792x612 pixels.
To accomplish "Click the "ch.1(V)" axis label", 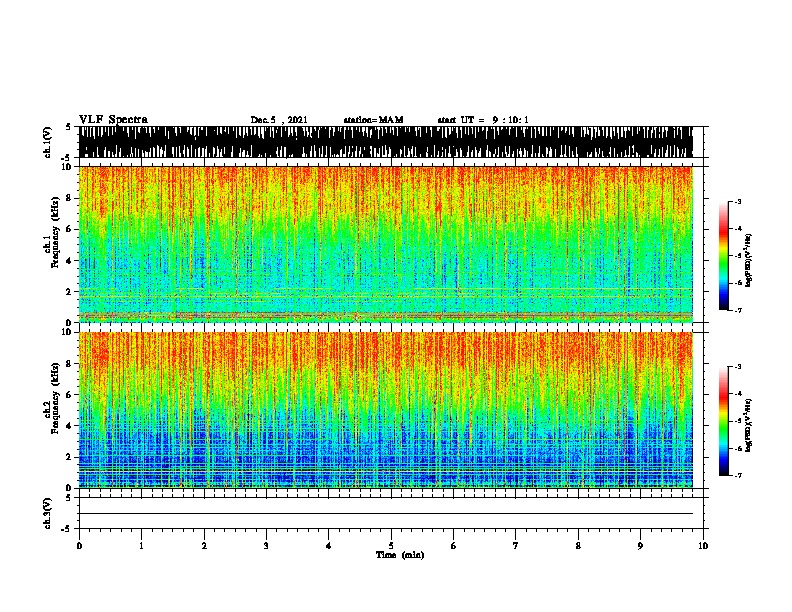I will pyautogui.click(x=47, y=142).
